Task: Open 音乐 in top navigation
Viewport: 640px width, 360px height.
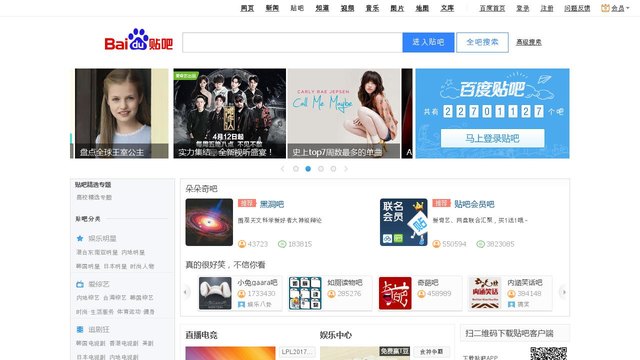Action: coord(372,8)
